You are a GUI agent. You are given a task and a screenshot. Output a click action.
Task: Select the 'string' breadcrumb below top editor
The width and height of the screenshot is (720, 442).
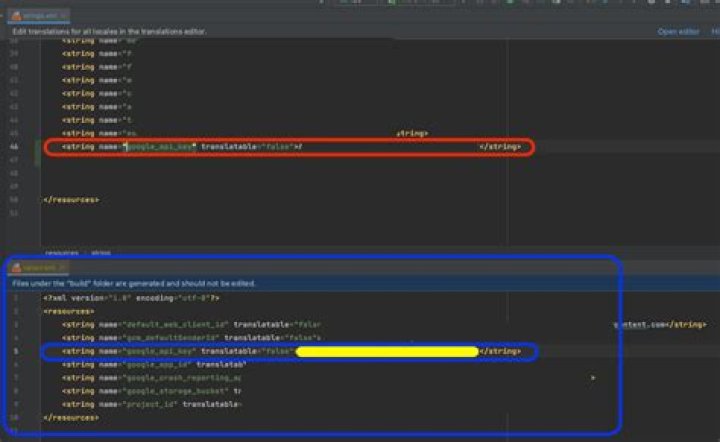[x=101, y=253]
